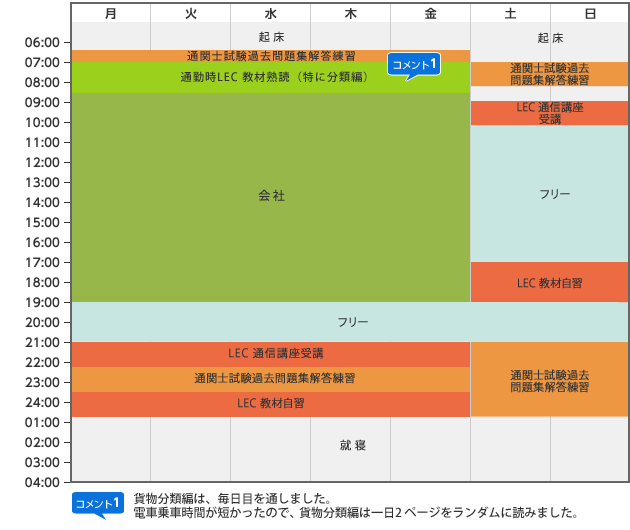Click the 通勤時LEC 教材熟読 block
Image resolution: width=630 pixels, height=530 pixels.
(x=271, y=77)
